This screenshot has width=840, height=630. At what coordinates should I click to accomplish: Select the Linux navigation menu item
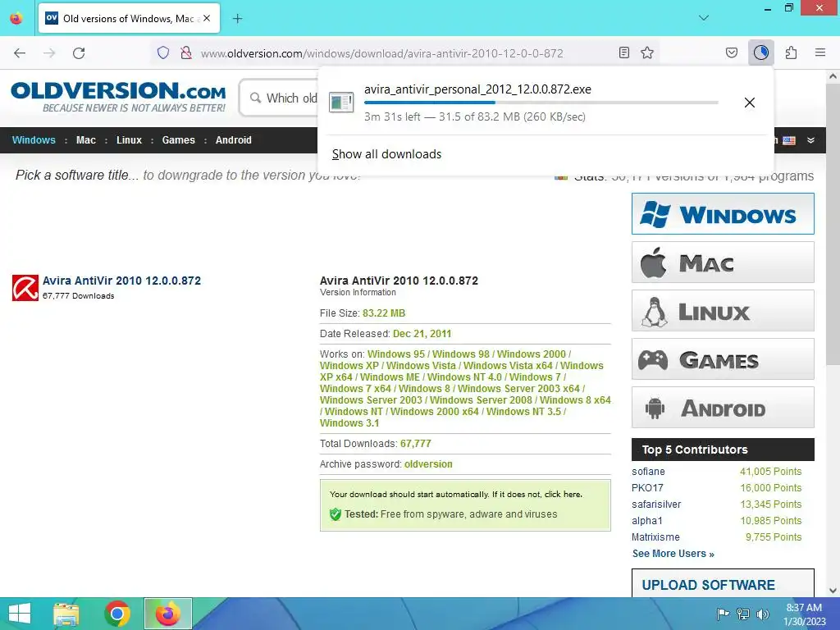[129, 139]
